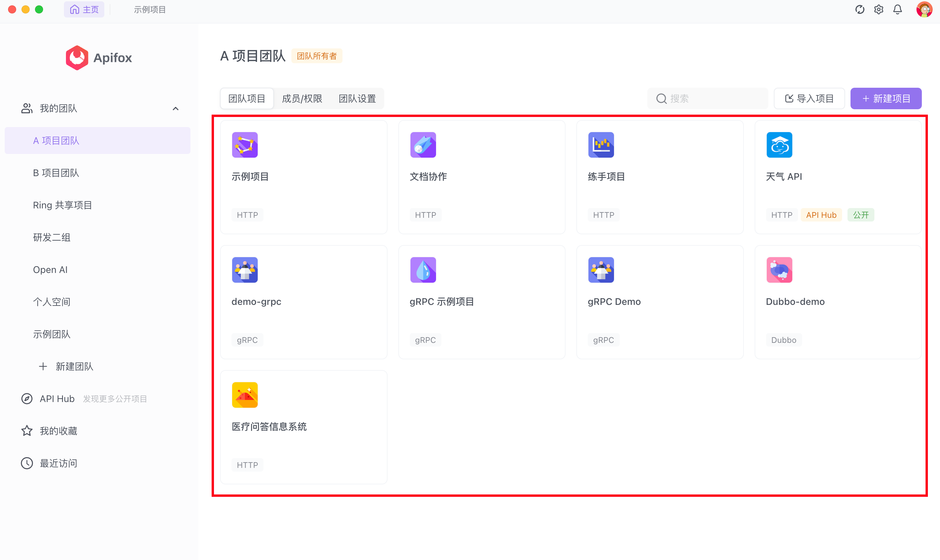Image resolution: width=940 pixels, height=560 pixels.
Task: Click the 新建项目 button
Action: point(885,98)
